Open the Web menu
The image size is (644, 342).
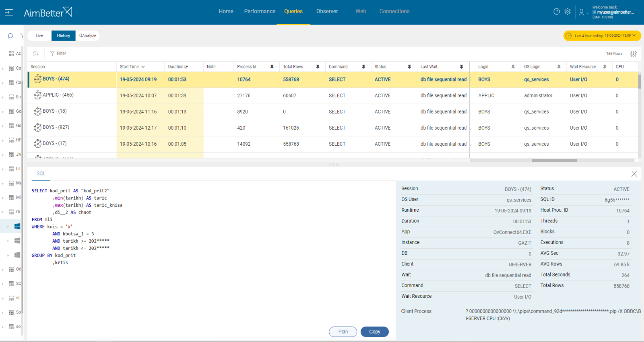point(361,12)
